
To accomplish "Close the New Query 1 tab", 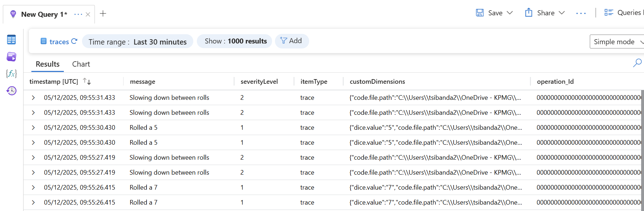I will pyautogui.click(x=88, y=15).
